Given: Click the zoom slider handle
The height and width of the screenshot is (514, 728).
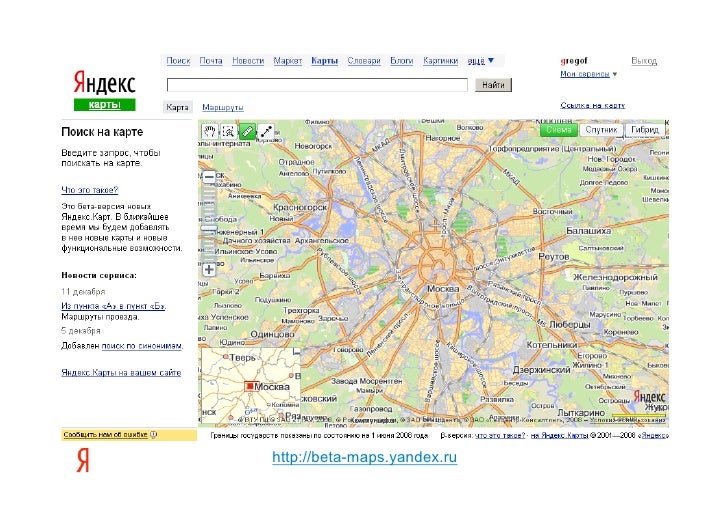Looking at the screenshot, I should click(x=209, y=228).
